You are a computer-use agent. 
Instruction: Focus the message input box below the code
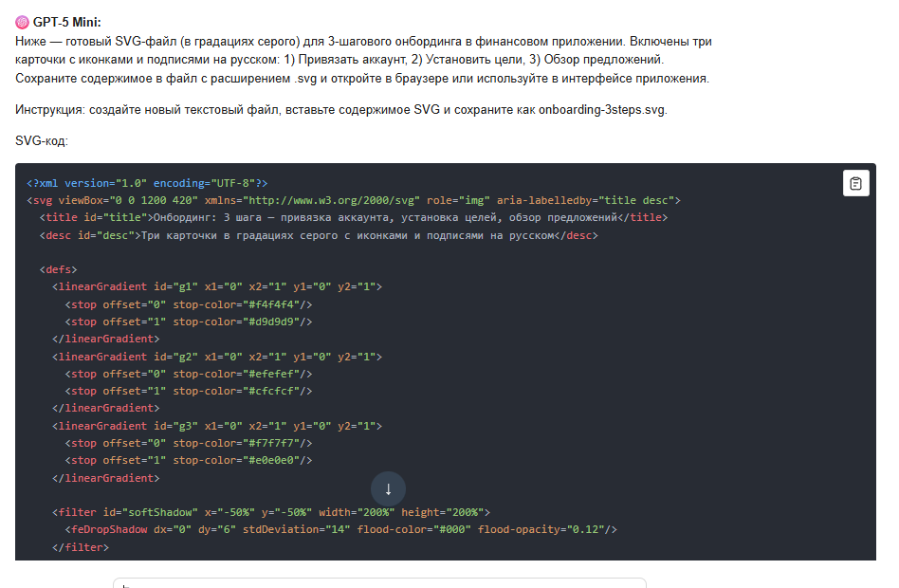(x=379, y=582)
